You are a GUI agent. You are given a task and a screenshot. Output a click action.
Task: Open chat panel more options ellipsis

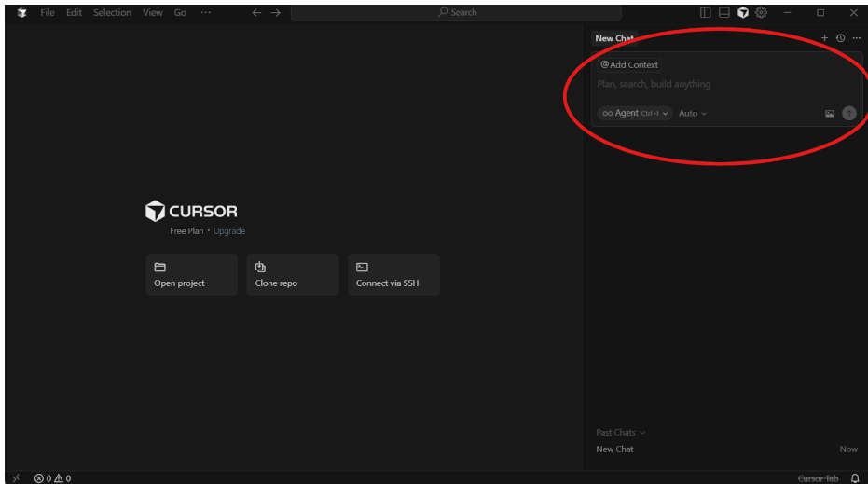[x=857, y=38]
